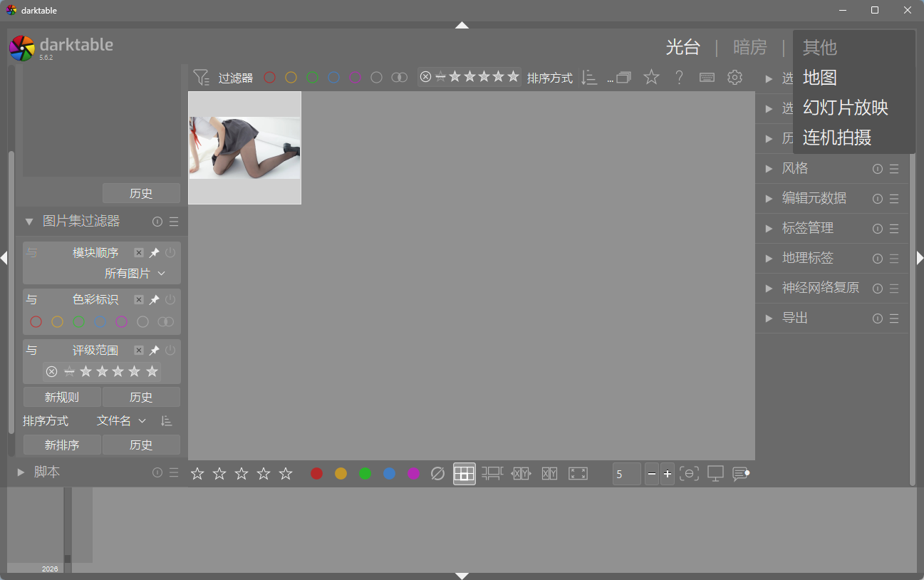Click the question mark help icon
924x580 pixels.
[x=680, y=78]
